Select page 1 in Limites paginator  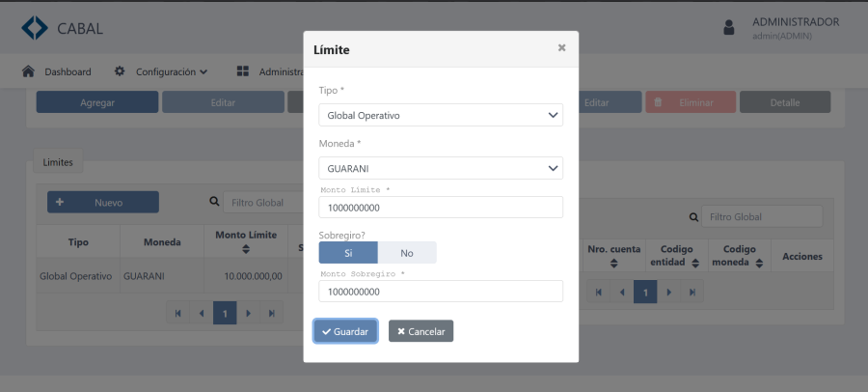click(225, 313)
